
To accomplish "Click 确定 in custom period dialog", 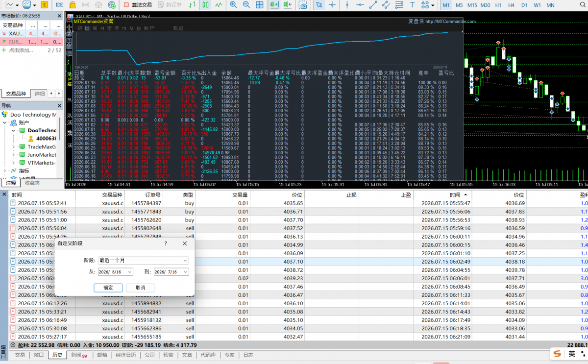I will point(108,288).
